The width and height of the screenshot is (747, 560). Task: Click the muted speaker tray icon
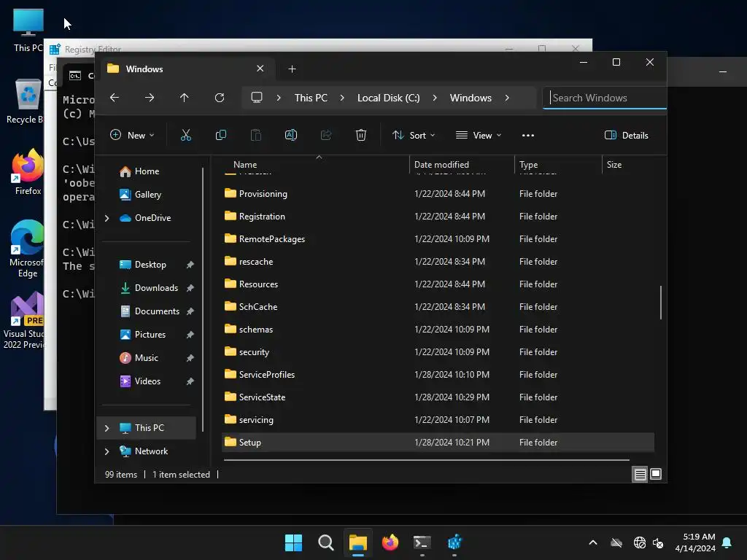(x=658, y=542)
